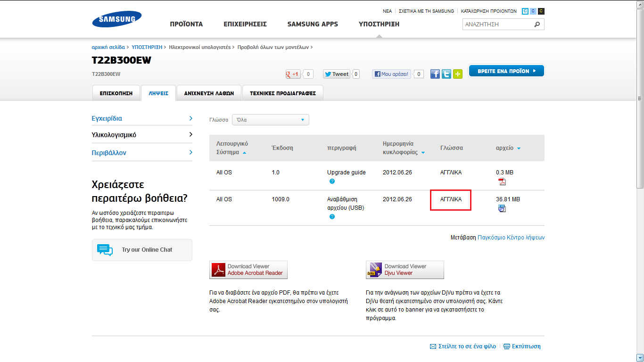Image resolution: width=644 pixels, height=362 pixels.
Task: Sort by the Ημερομηνία κυκλοφορίας column arrow
Action: tap(423, 153)
